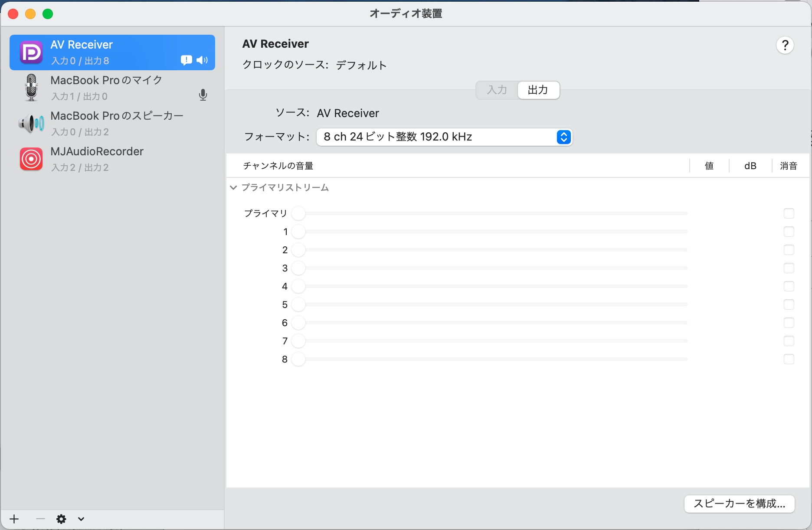
Task: Mute the Primary channel checkbox
Action: click(789, 213)
